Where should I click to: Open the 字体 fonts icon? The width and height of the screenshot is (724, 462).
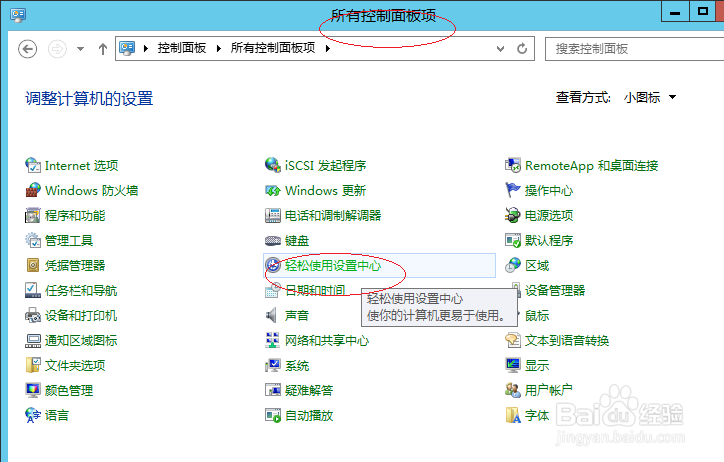tap(513, 415)
